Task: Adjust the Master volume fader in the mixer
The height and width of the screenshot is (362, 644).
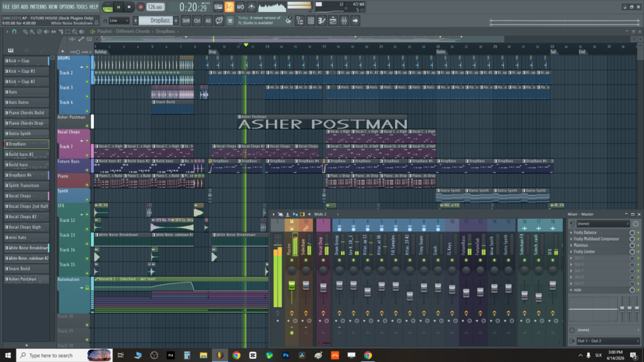Action: [x=292, y=285]
